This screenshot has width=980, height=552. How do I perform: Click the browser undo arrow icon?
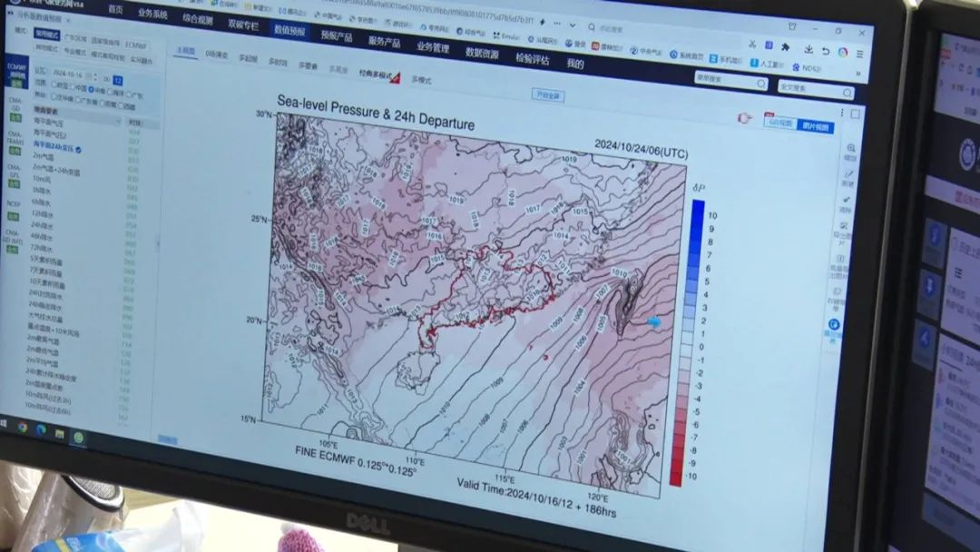click(x=825, y=51)
